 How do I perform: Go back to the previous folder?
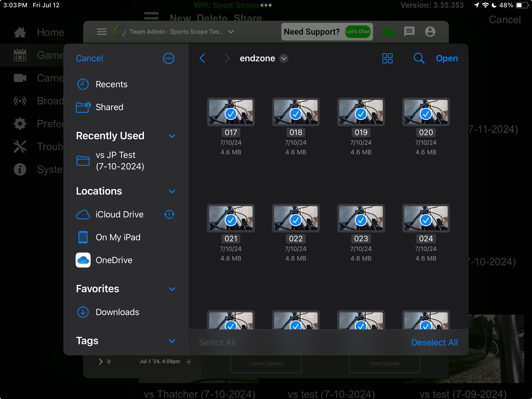(x=202, y=58)
